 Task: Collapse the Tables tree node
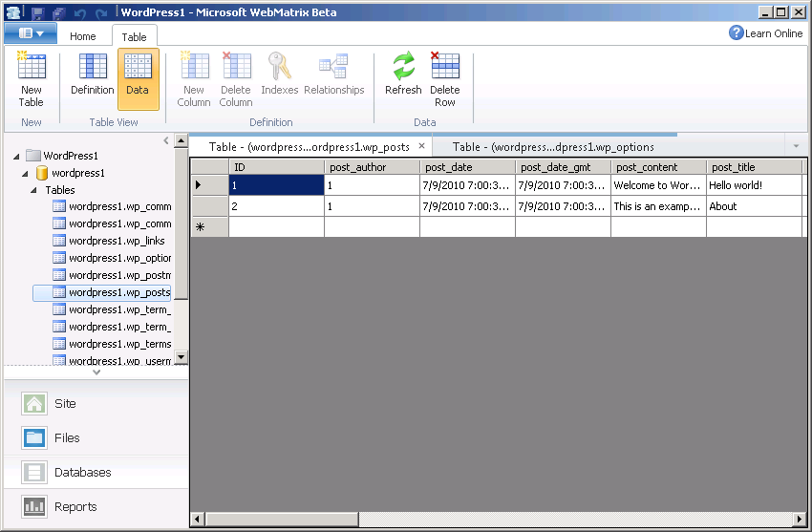coord(33,190)
